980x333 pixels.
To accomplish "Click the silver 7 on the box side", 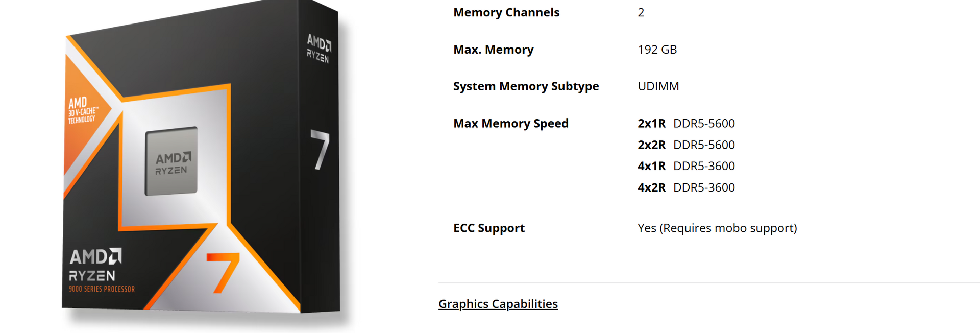I will 320,150.
